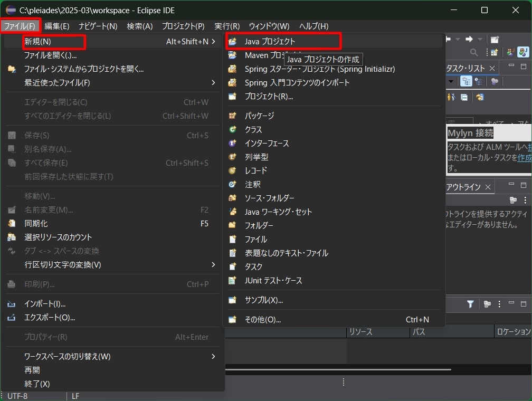Click the ロケーション column header
Screen dimensions: 532x401
coord(513,331)
